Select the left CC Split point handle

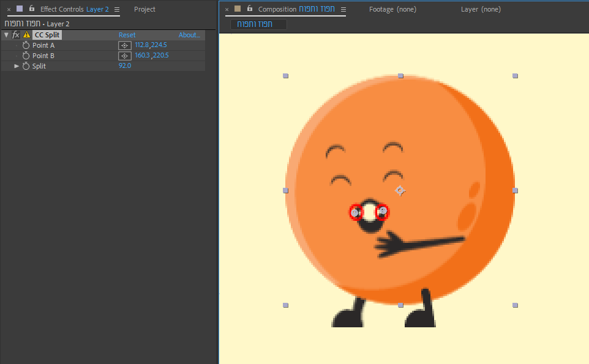coord(355,213)
